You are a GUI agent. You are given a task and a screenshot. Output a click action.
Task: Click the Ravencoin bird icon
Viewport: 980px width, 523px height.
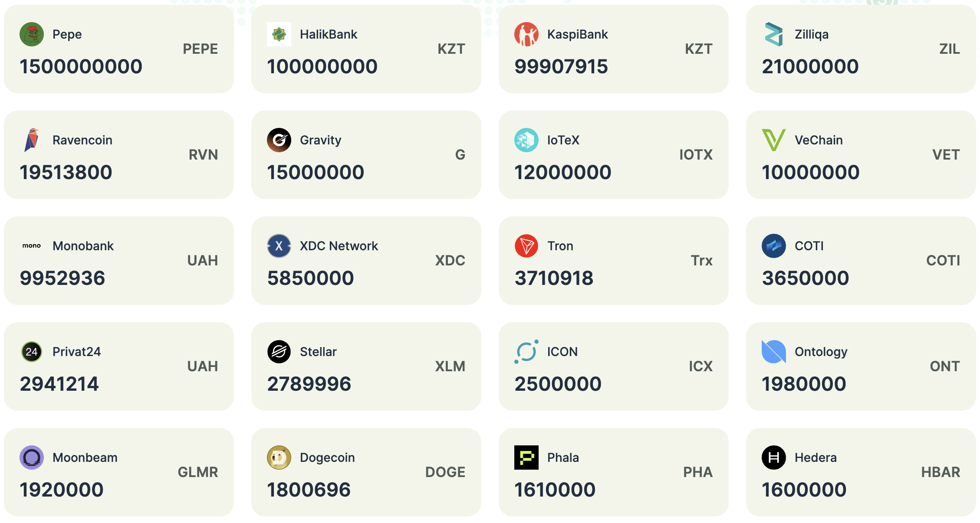point(32,140)
